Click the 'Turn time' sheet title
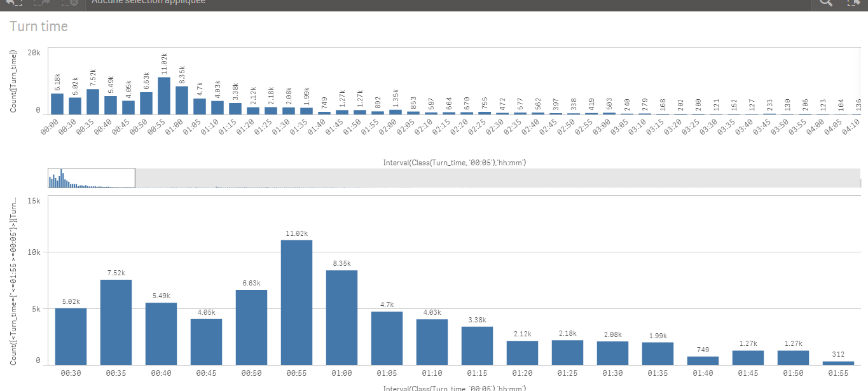 click(39, 27)
